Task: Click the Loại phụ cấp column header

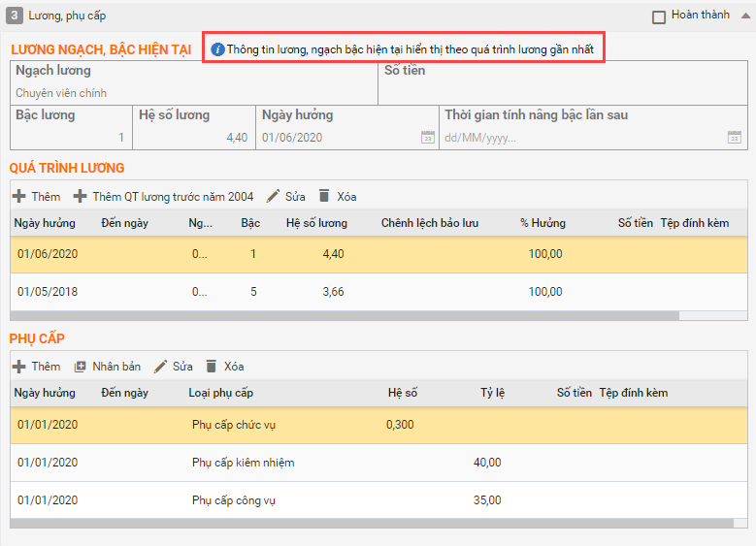Action: 220,393
